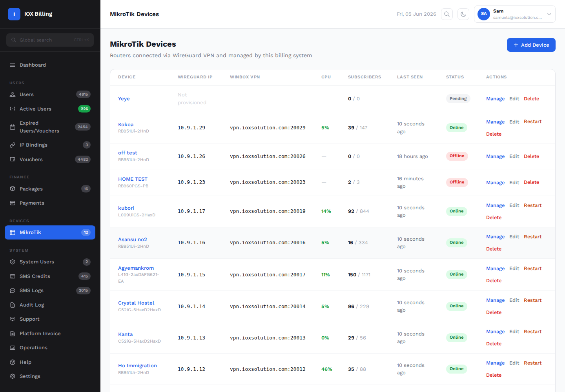Click winbox address vpn.ioxsolution.com:20019

point(268,211)
